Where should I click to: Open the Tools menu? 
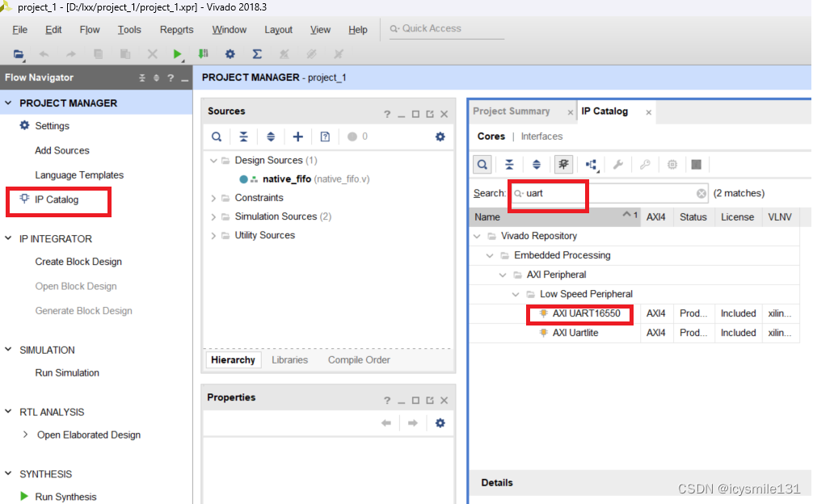coord(129,30)
